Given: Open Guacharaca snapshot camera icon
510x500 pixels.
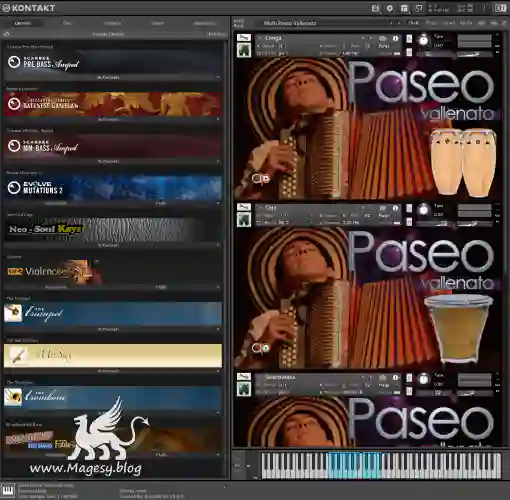Looking at the screenshot, I should (383, 378).
